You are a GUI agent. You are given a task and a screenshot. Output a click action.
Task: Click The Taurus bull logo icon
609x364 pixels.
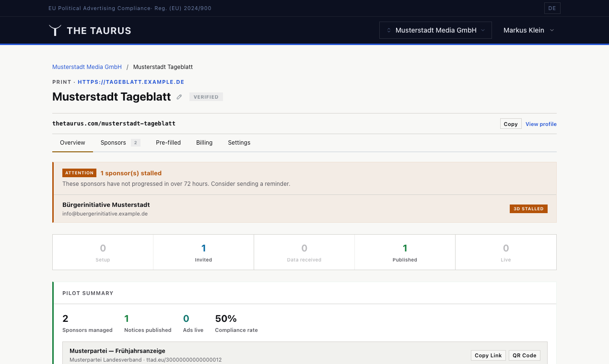click(55, 30)
